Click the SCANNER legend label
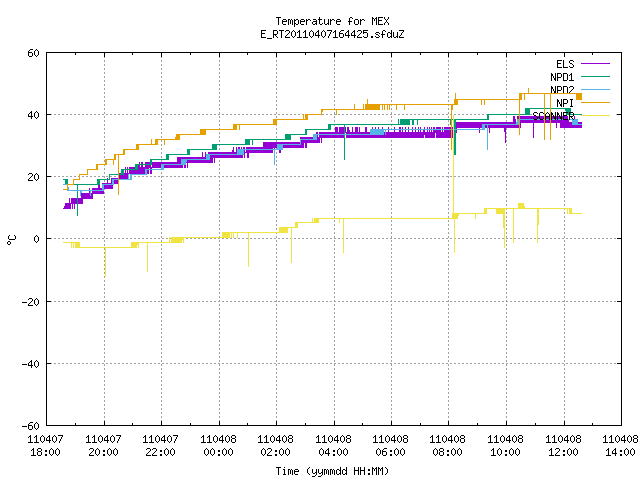This screenshot has width=640, height=480. 553,116
